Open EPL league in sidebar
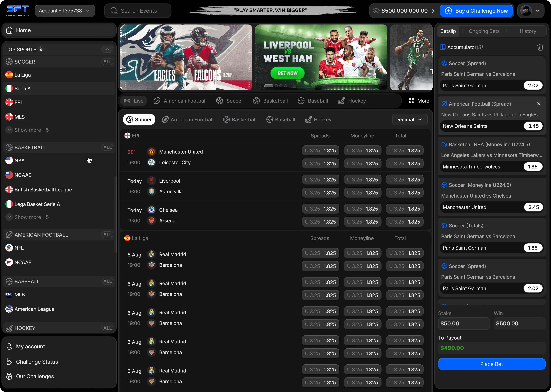The width and height of the screenshot is (551, 392). tap(59, 102)
